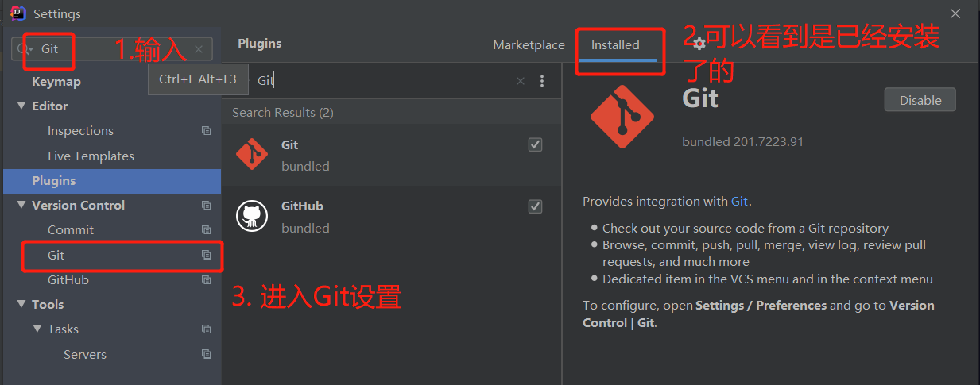This screenshot has height=385, width=980.
Task: Click the GitHub octocat plugin icon
Action: click(252, 216)
